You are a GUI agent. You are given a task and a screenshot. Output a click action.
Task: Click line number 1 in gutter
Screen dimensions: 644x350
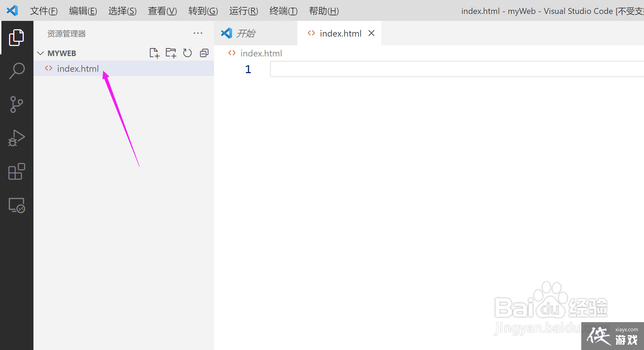coord(248,69)
